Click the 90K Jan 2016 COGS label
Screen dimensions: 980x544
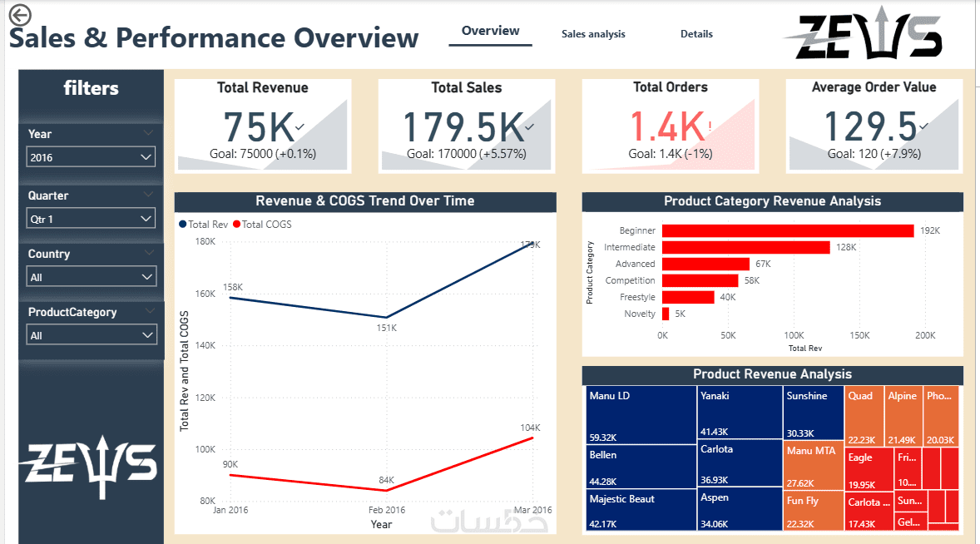click(230, 465)
